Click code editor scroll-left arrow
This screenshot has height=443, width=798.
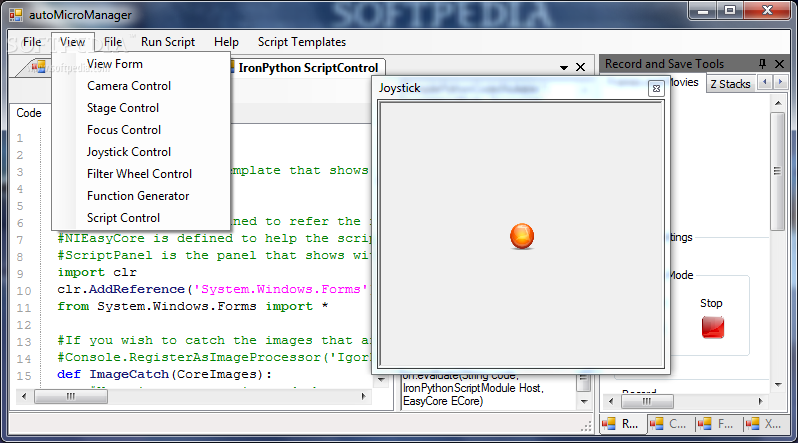[24, 396]
